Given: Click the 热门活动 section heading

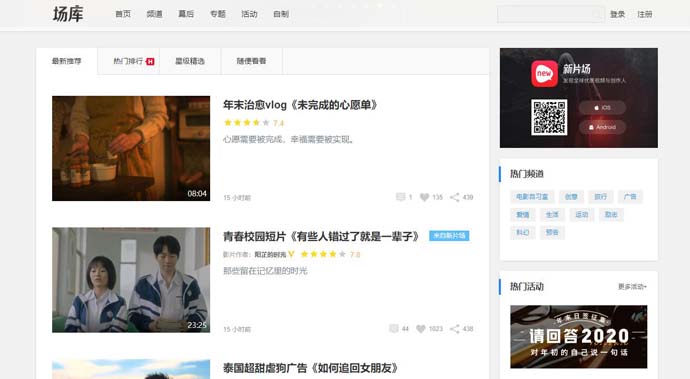Looking at the screenshot, I should (527, 287).
